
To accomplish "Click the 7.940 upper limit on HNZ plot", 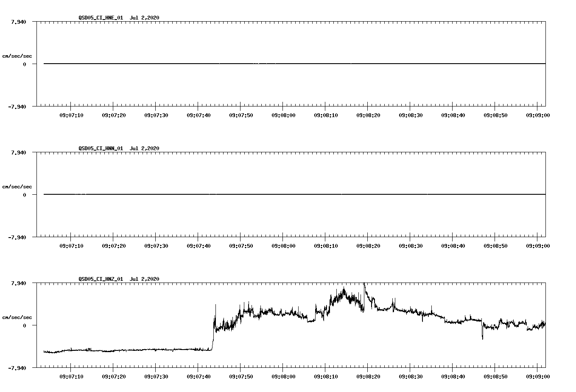I will pos(19,283).
